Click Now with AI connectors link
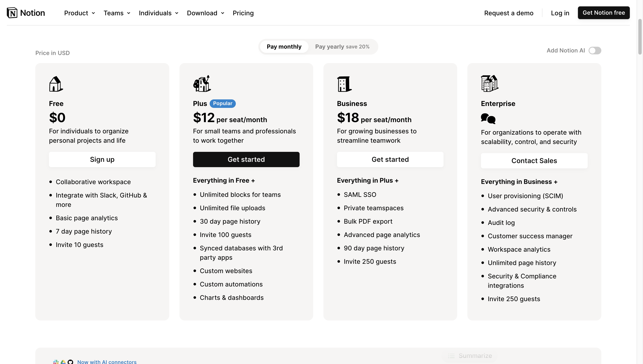This screenshot has height=364, width=643. [x=107, y=362]
